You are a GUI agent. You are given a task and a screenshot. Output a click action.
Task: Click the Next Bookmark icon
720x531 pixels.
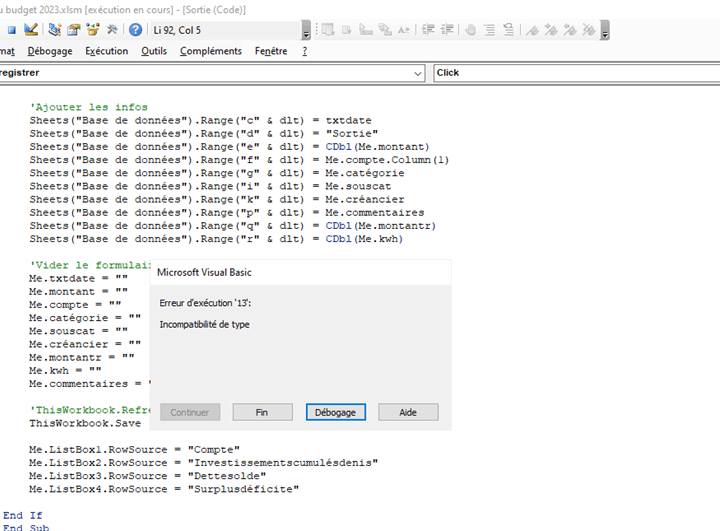(x=551, y=30)
